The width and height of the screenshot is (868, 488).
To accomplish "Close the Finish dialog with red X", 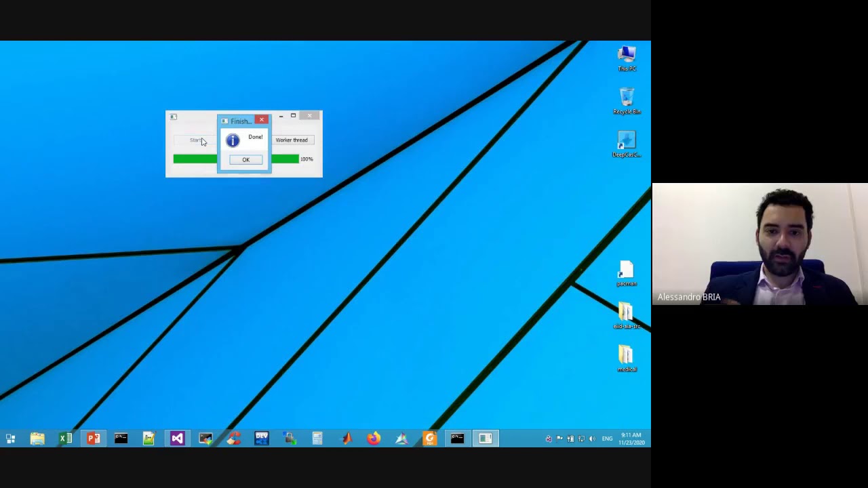I will tap(262, 120).
